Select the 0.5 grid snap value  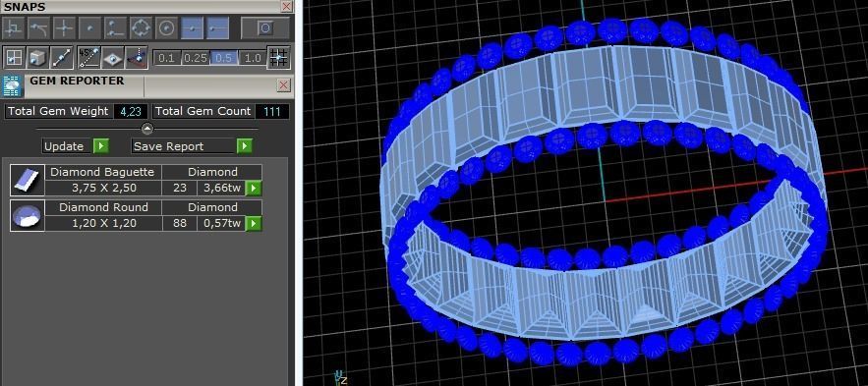pos(224,58)
